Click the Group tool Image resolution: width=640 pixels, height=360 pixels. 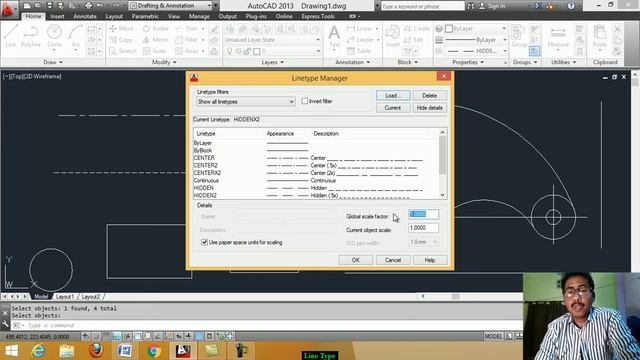click(x=519, y=36)
